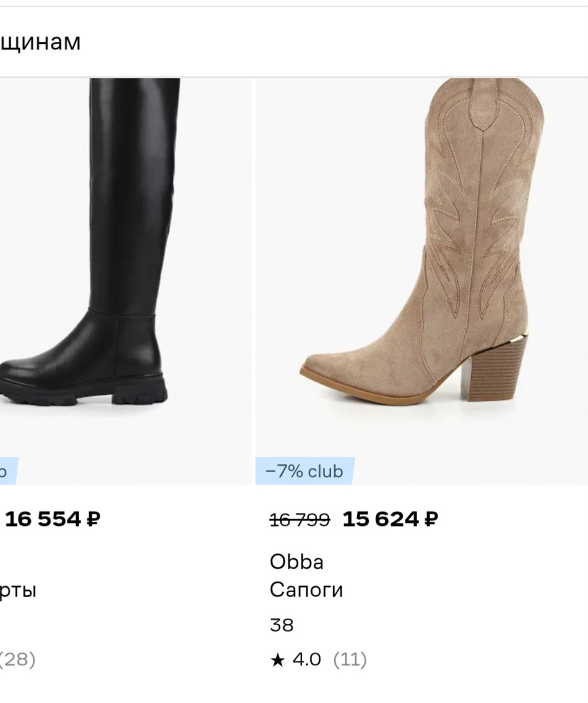Open the (28) reviews count

17,660
